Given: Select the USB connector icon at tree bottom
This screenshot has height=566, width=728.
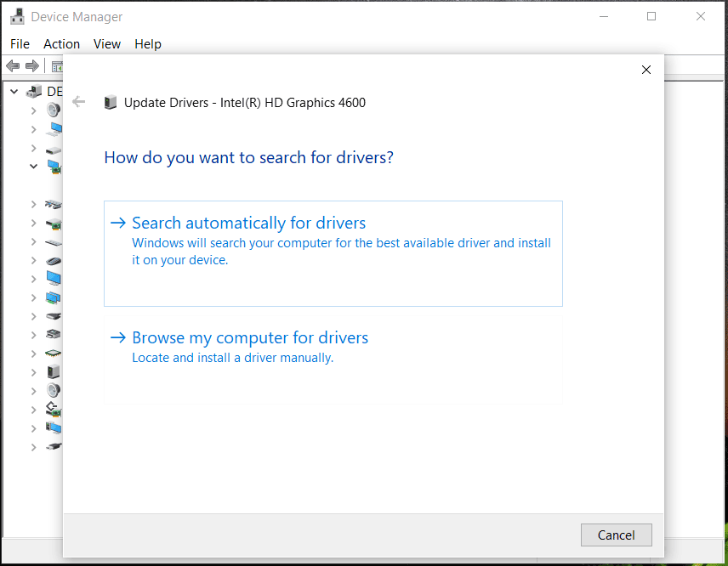Looking at the screenshot, I should (x=54, y=446).
